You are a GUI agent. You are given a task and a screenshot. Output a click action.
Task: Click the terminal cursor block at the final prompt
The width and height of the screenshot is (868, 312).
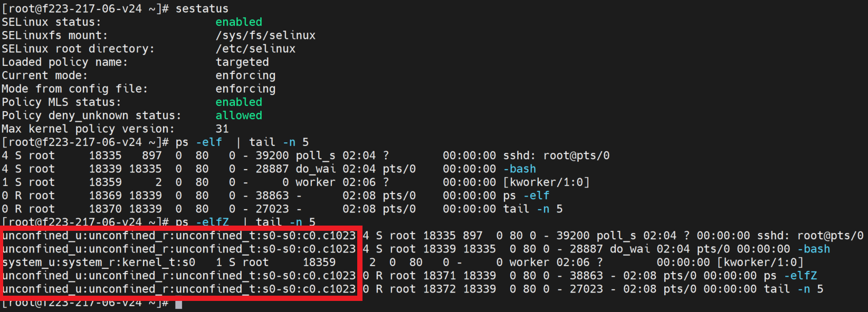(179, 304)
